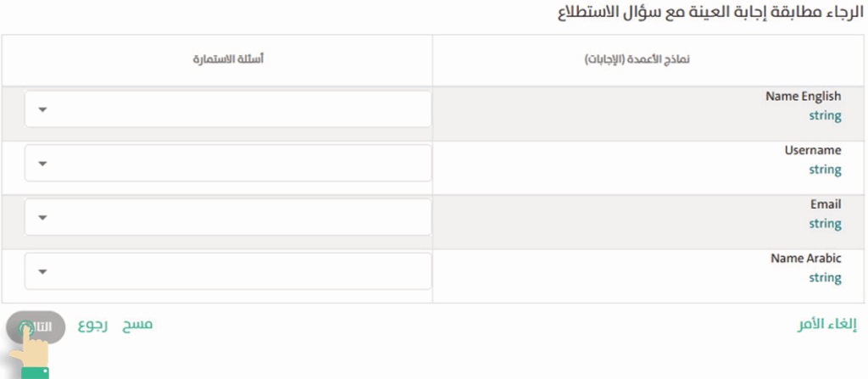868x379 pixels.
Task: Click the string type under Name Arabic
Action: pyautogui.click(x=825, y=278)
